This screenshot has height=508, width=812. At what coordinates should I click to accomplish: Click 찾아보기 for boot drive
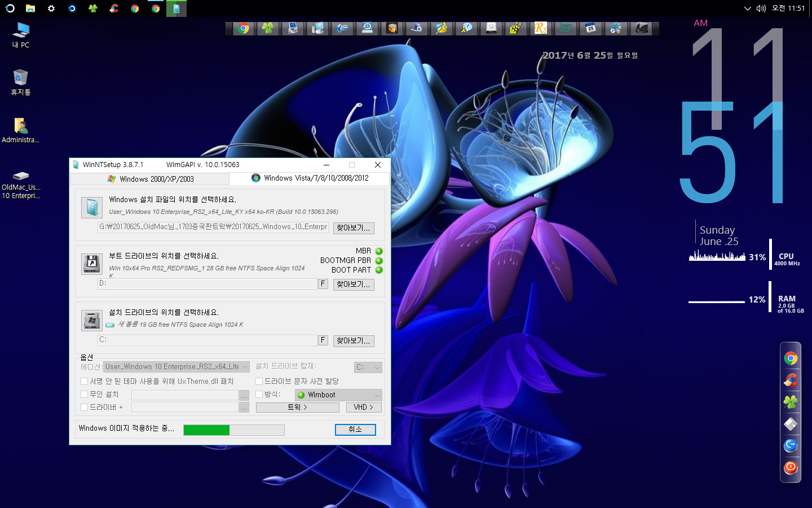(354, 284)
